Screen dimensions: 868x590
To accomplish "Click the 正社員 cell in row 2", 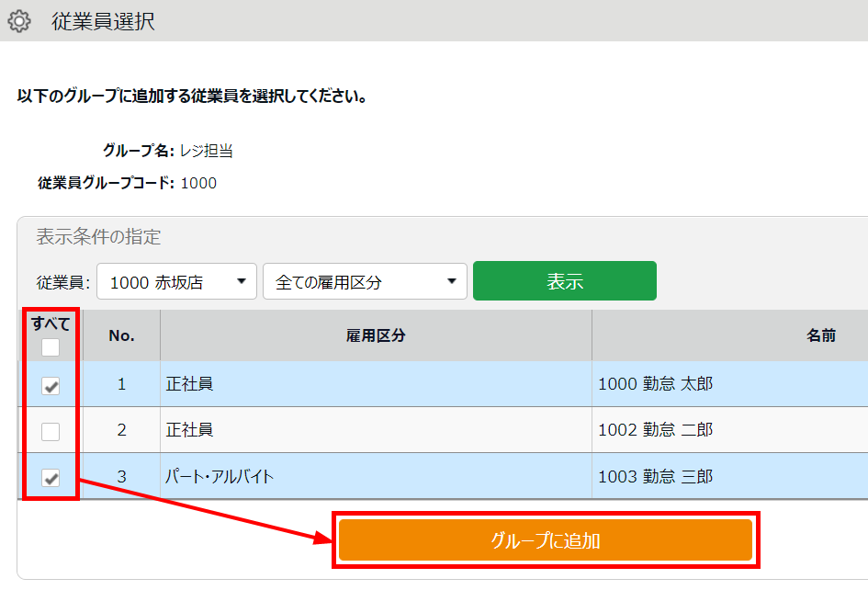I will point(189,430).
